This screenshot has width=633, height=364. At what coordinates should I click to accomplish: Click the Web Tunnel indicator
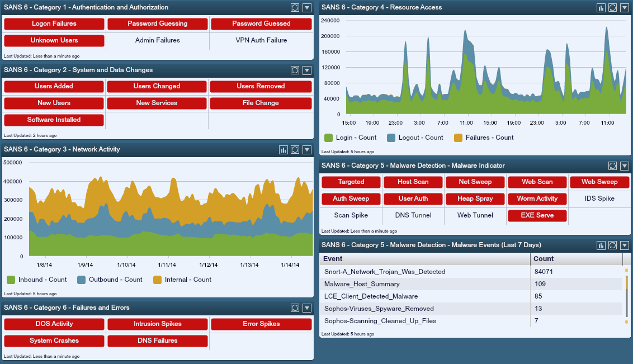click(475, 215)
